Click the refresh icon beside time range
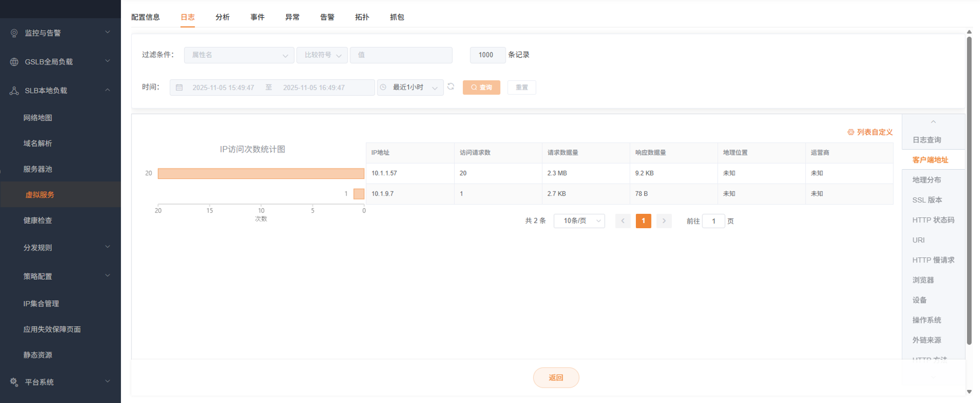This screenshot has width=980, height=403. click(x=451, y=87)
